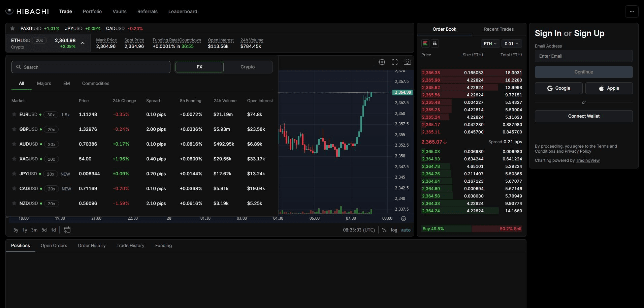Favorite the XAGUSD market star
This screenshot has height=308, width=644.
14,159
